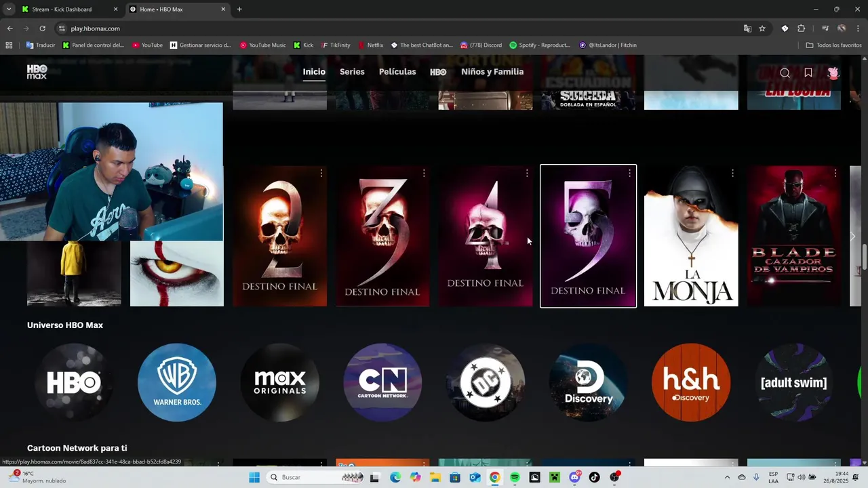Select the Destino Final 4 poster
This screenshot has width=868, height=488.
coord(486,236)
